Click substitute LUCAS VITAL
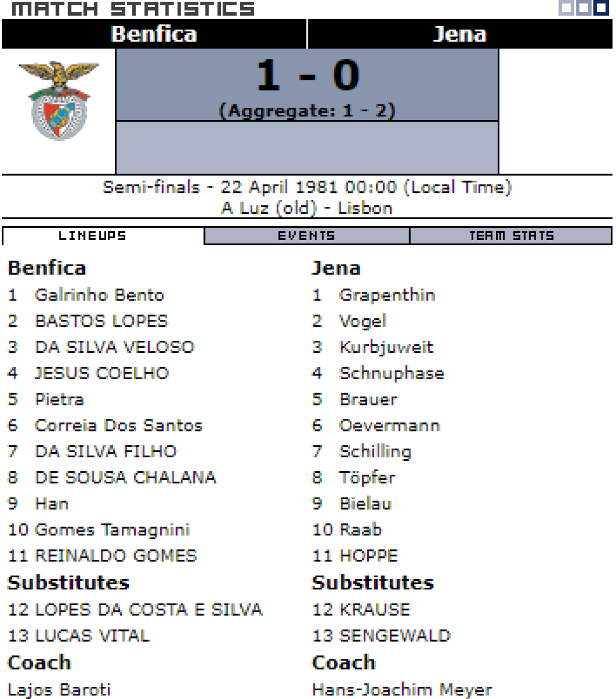This screenshot has height=699, width=616. [x=93, y=635]
